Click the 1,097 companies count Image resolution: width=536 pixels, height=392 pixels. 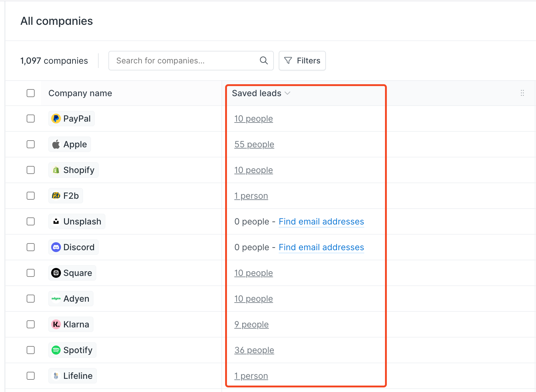(x=54, y=61)
